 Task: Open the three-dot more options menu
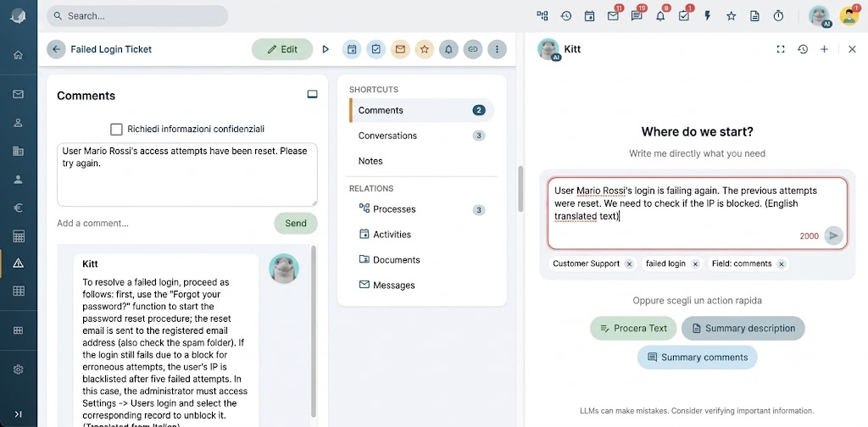click(x=497, y=49)
